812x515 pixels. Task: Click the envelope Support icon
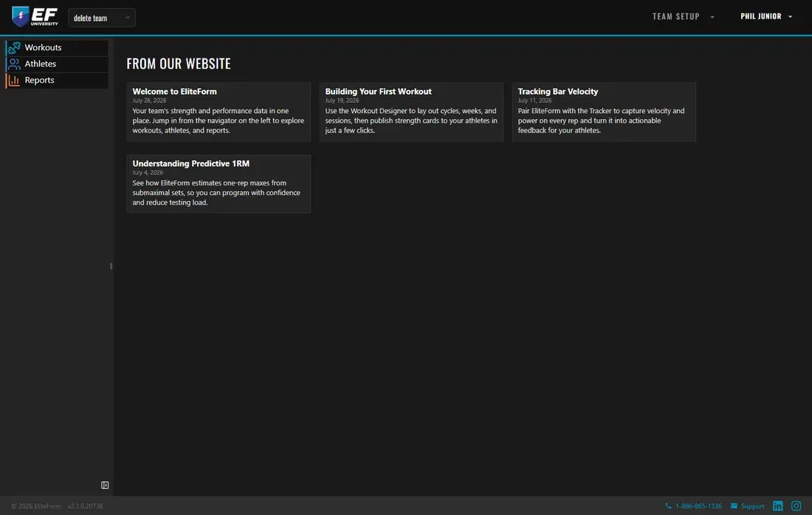[x=734, y=506]
